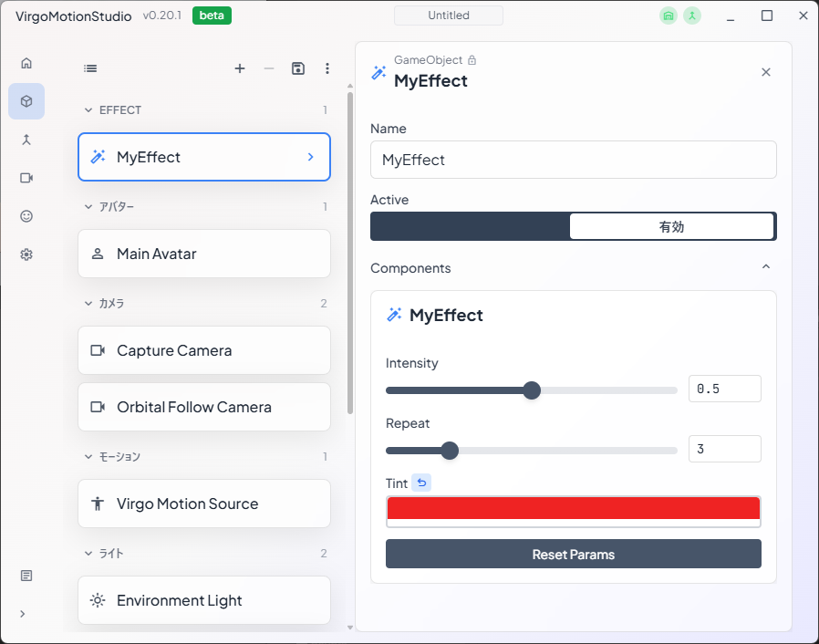Screen dimensions: 819x644
Task: Click the Intensity value field 0.5
Action: [724, 389]
